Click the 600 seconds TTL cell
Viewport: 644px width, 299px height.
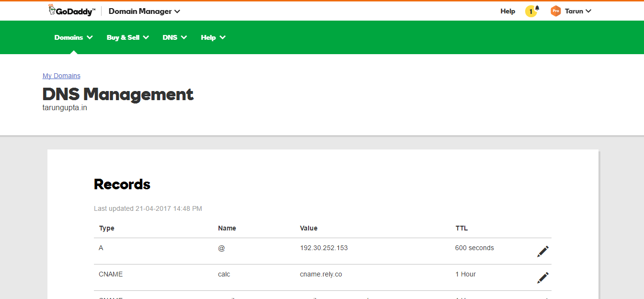point(474,248)
